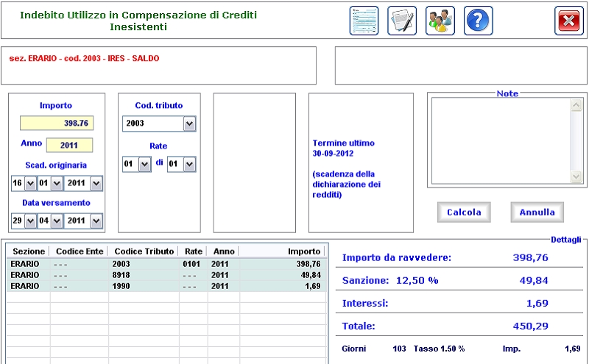Open the F24 form document icon
The width and height of the screenshot is (589, 364).
pyautogui.click(x=364, y=21)
